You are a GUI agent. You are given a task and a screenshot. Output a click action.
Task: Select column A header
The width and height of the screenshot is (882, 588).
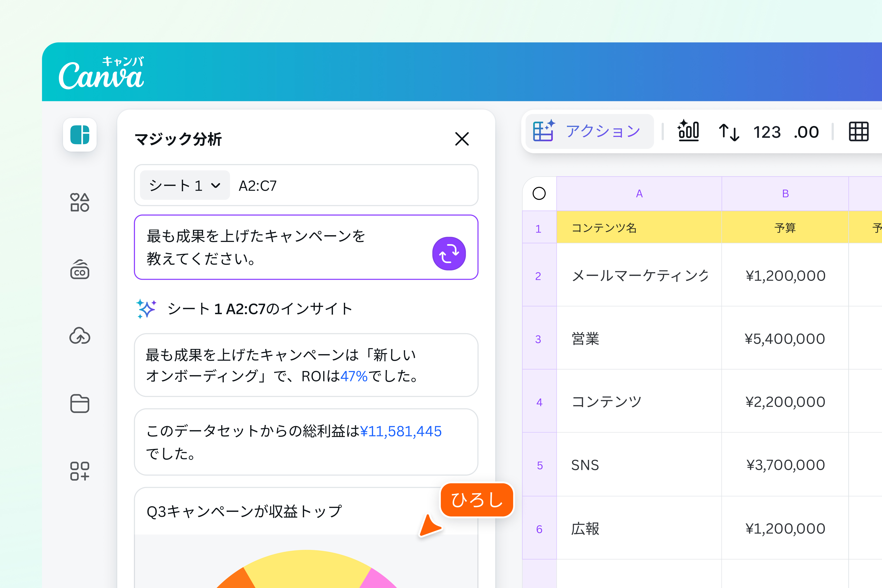point(639,194)
